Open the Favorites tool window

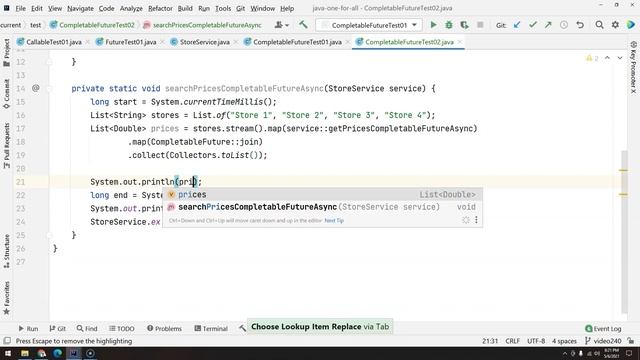coord(7,298)
